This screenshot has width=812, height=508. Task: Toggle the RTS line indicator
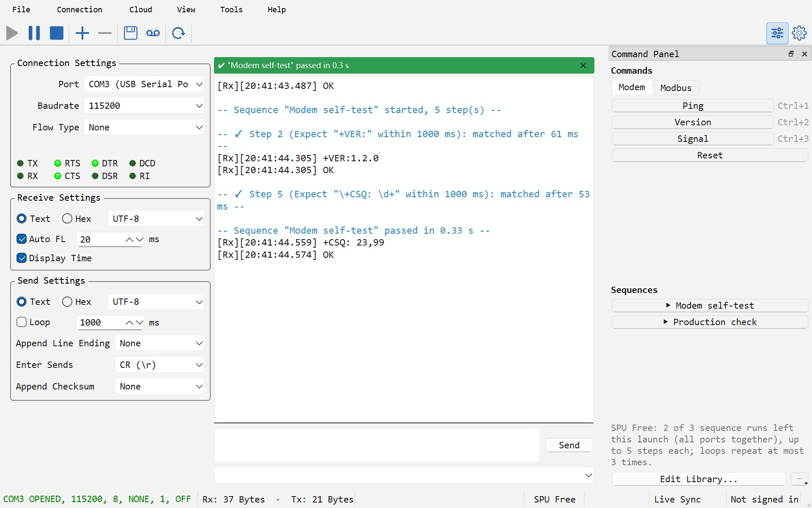(x=67, y=163)
